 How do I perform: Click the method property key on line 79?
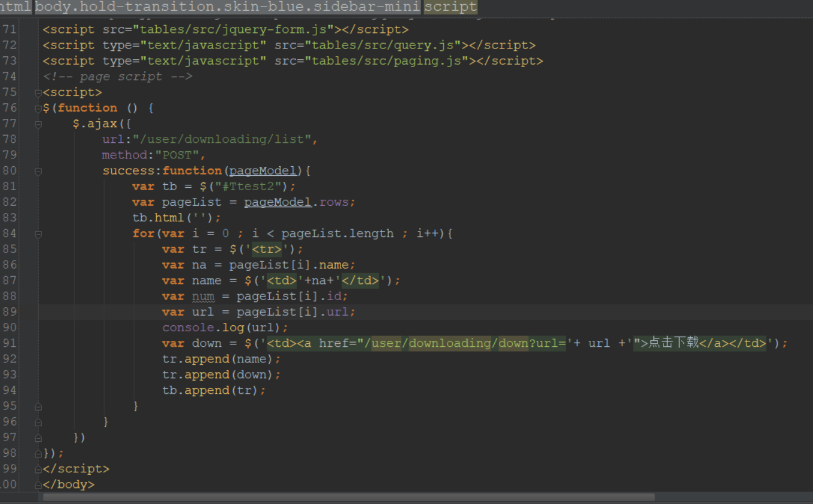coord(124,155)
